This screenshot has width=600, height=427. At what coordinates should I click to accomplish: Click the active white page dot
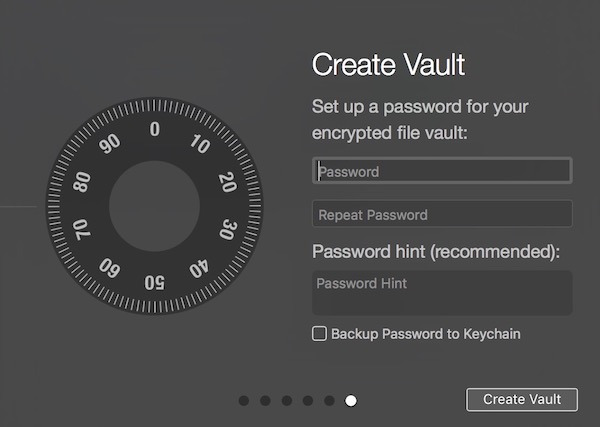(x=351, y=401)
